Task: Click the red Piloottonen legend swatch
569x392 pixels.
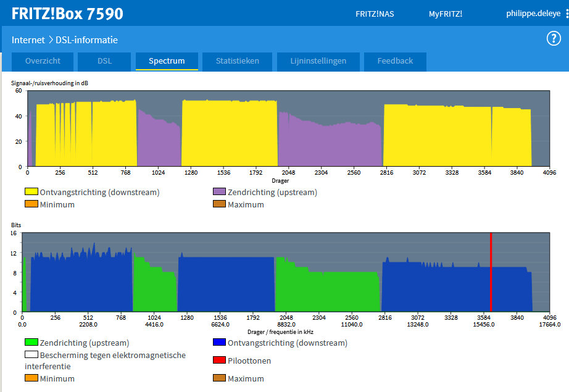Action: point(219,361)
